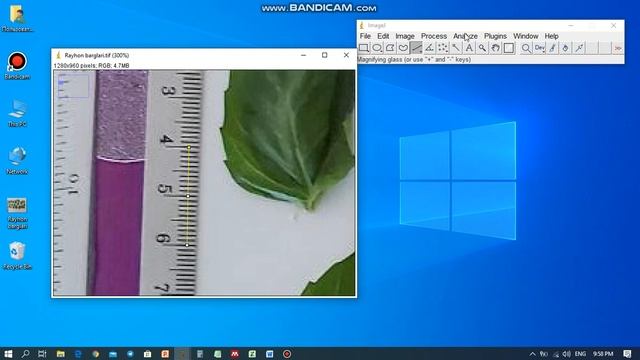Minimize the Rayhon barglari.tif image window
Screen dimensions: 640x360
(x=303, y=55)
